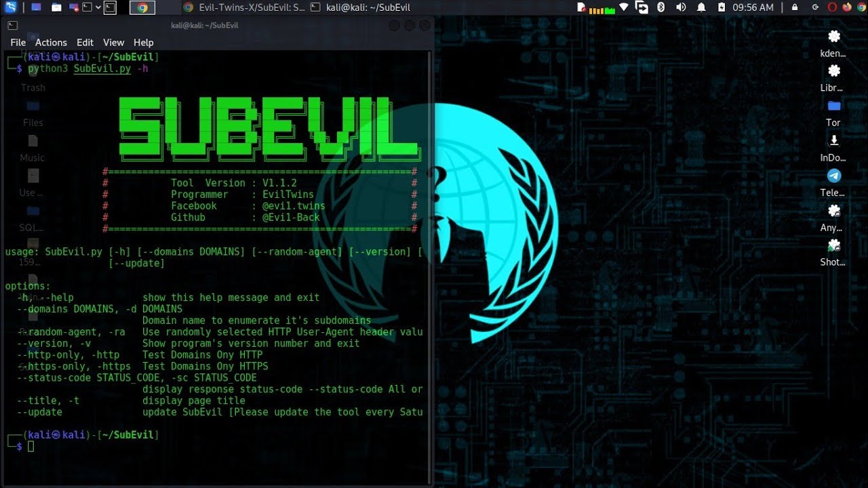Open the volume speaker tray icon
Viewport: 868px width, 488px height.
pos(681,7)
